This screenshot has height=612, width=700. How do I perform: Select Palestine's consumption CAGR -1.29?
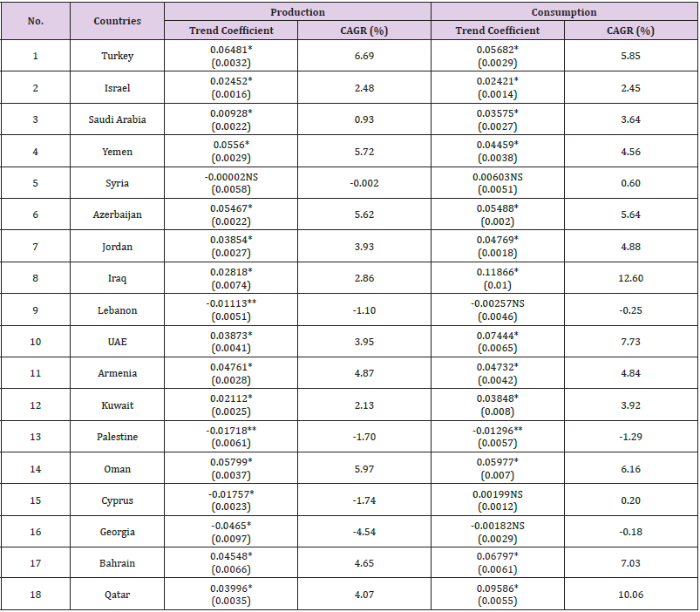[x=630, y=437]
